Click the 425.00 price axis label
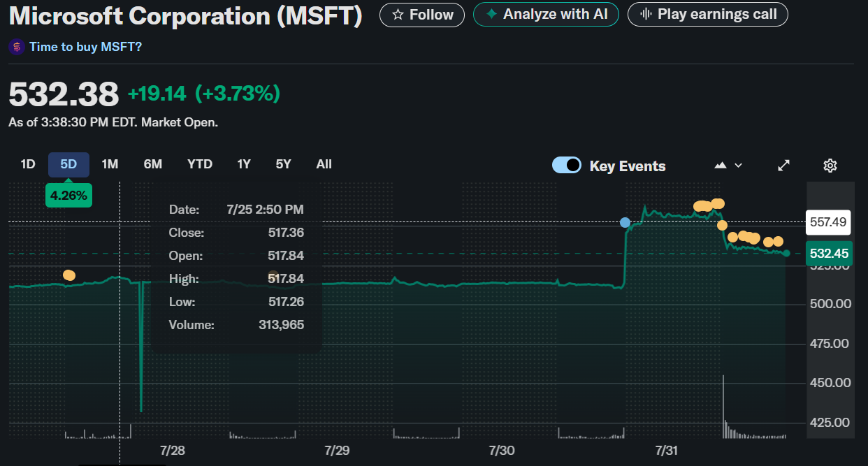Viewport: 868px width, 466px height. coord(830,423)
